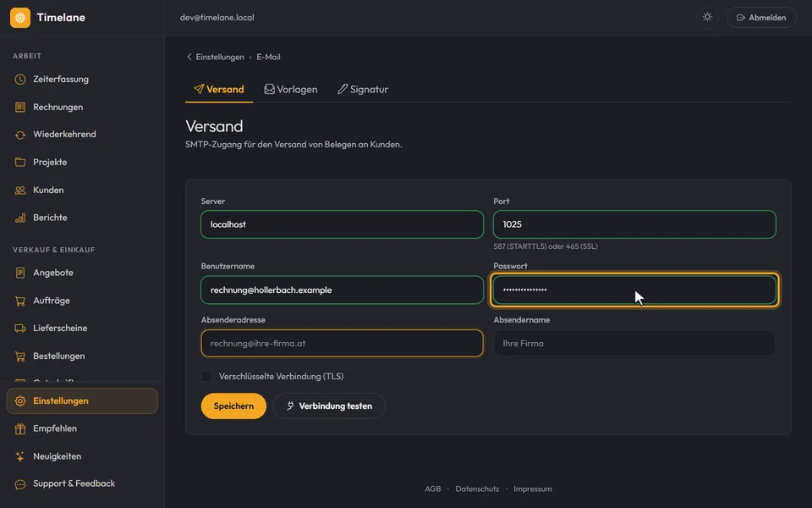Click the dev@timelane.local account text
The height and width of the screenshot is (508, 812).
(217, 17)
